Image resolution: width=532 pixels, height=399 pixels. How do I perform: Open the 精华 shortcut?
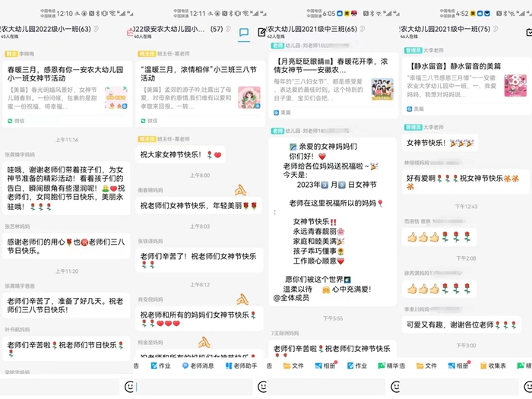tap(391, 366)
